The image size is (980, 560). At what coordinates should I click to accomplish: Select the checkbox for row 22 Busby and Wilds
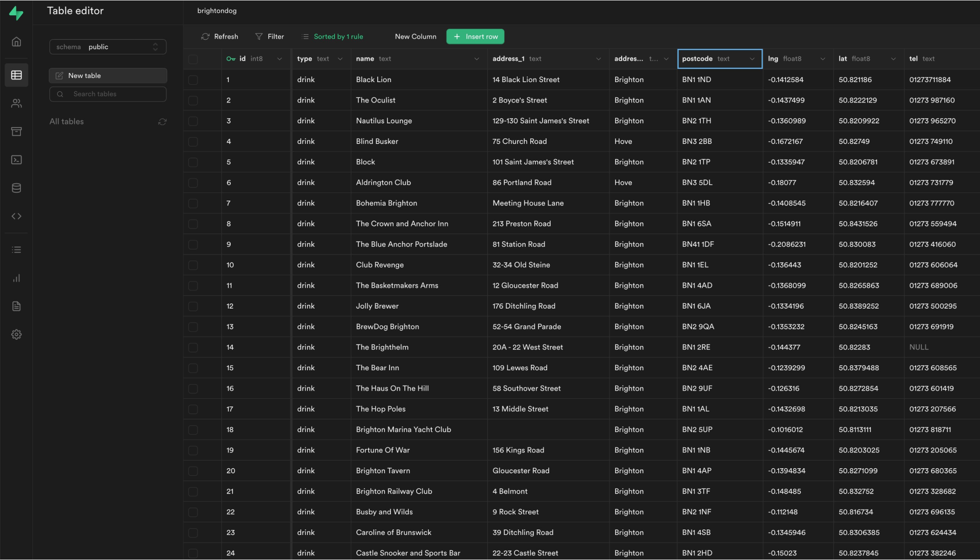pyautogui.click(x=193, y=512)
